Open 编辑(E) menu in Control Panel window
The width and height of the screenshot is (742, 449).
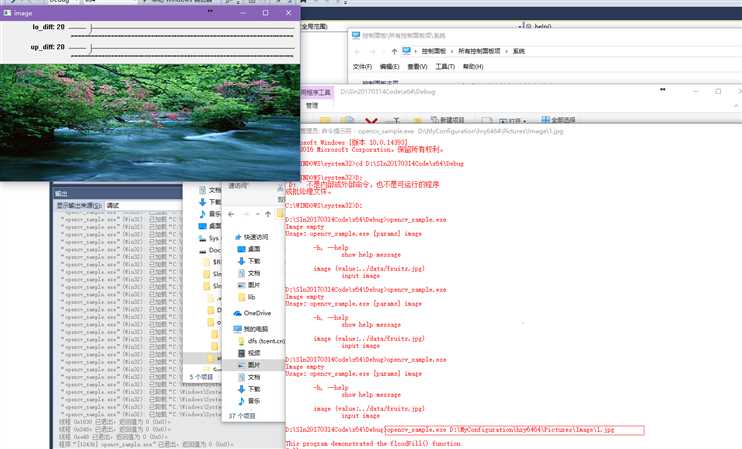(x=389, y=67)
